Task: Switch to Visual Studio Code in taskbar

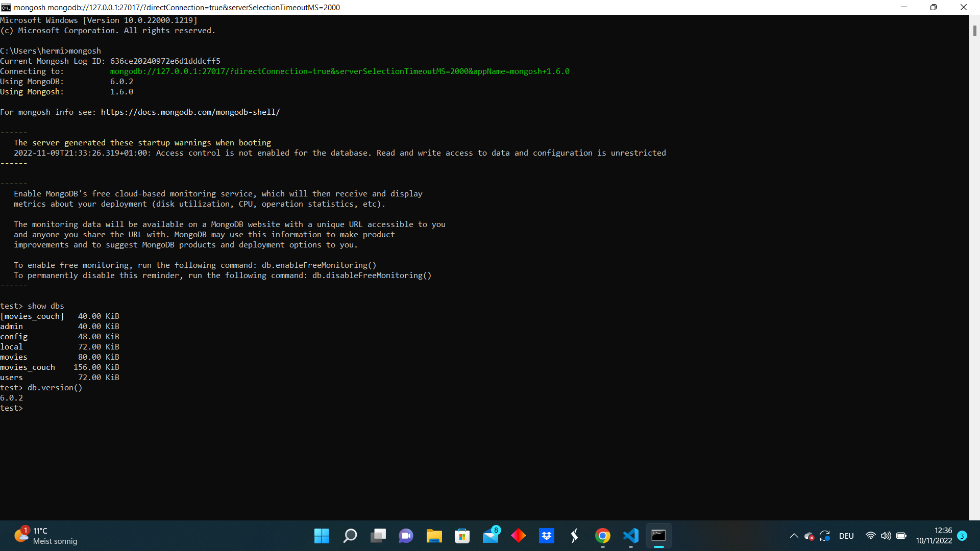Action: [x=631, y=536]
